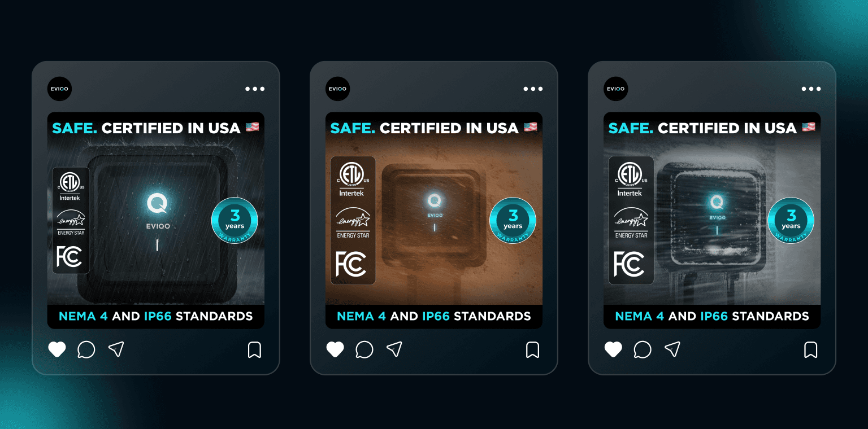Viewport: 868px width, 429px height.
Task: Open the snowy charger image
Action: [x=712, y=220]
